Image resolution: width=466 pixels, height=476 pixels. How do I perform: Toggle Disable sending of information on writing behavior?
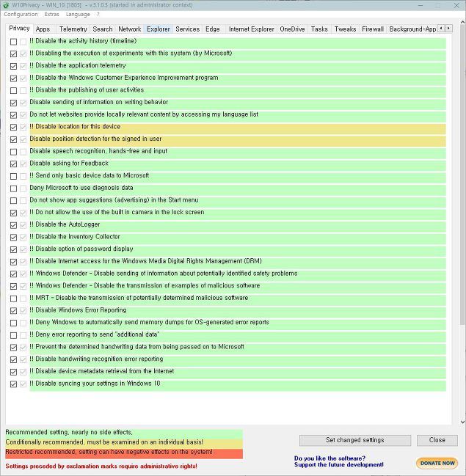(13, 103)
